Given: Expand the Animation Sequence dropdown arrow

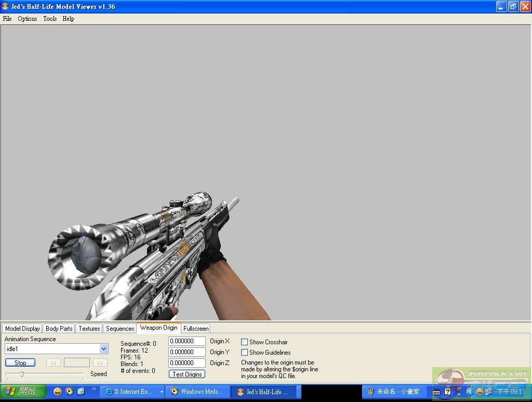Looking at the screenshot, I should pyautogui.click(x=103, y=348).
